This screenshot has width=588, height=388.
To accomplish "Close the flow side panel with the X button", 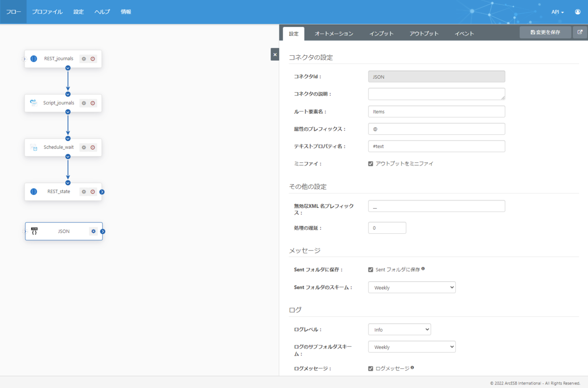I will coord(274,54).
